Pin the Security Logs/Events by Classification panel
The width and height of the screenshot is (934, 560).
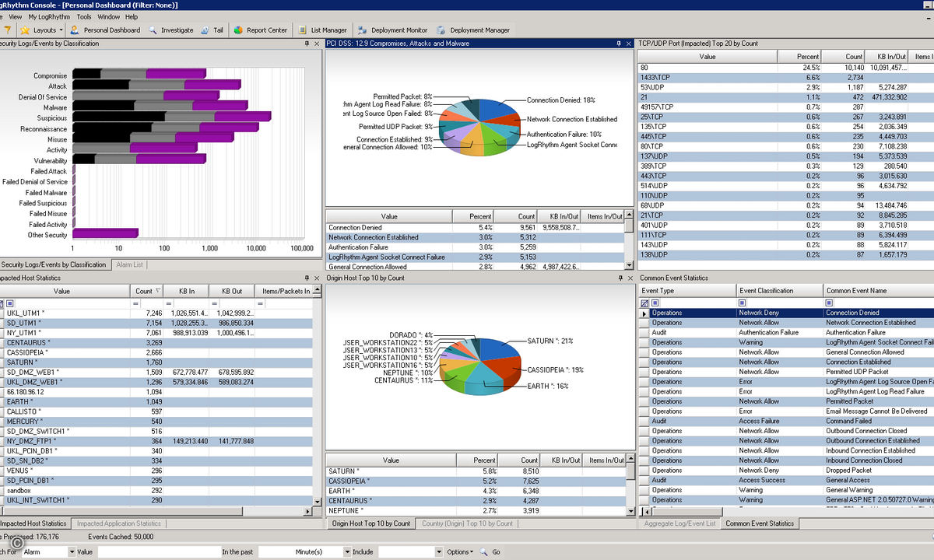[307, 44]
